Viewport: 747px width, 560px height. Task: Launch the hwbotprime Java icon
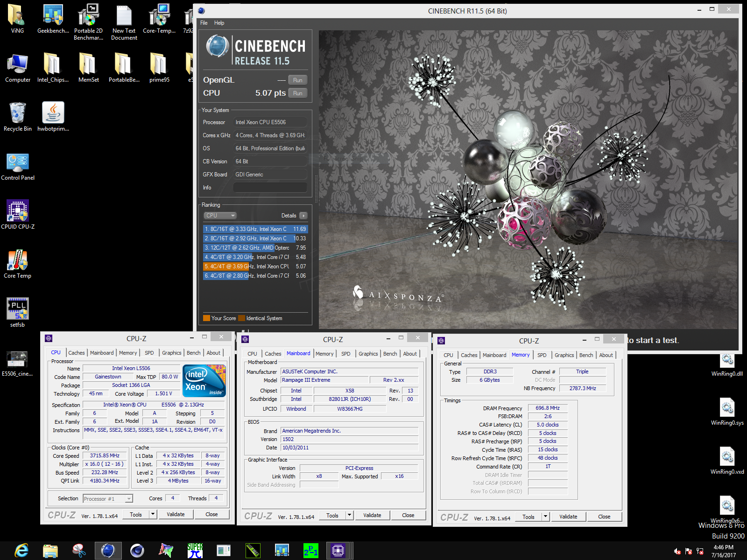pos(53,117)
